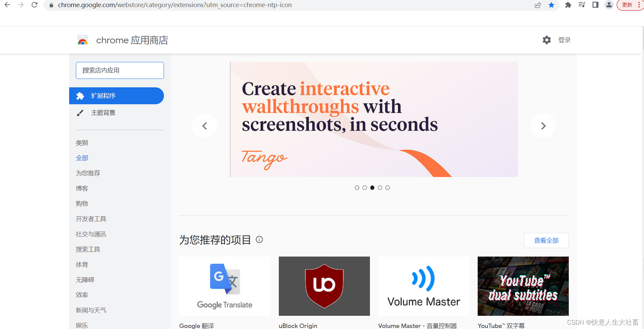This screenshot has height=329, width=644.
Task: Click the info icon next to 为您推荐的项目
Action: tap(259, 240)
